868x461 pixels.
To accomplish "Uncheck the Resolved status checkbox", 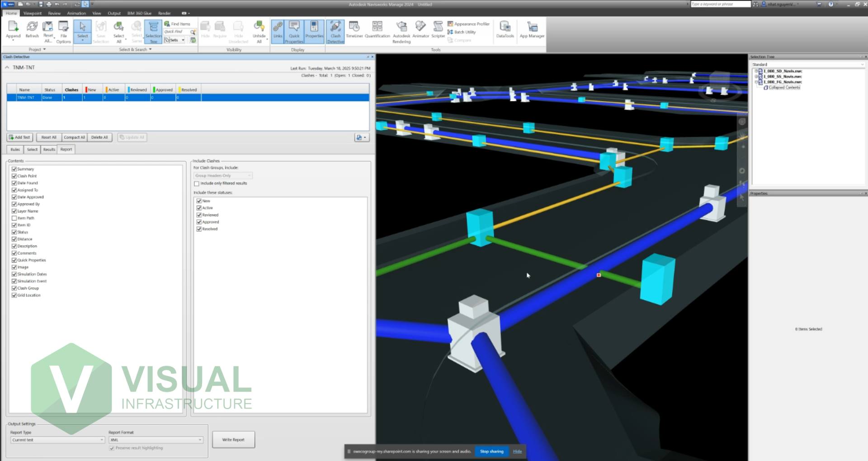I will 199,229.
